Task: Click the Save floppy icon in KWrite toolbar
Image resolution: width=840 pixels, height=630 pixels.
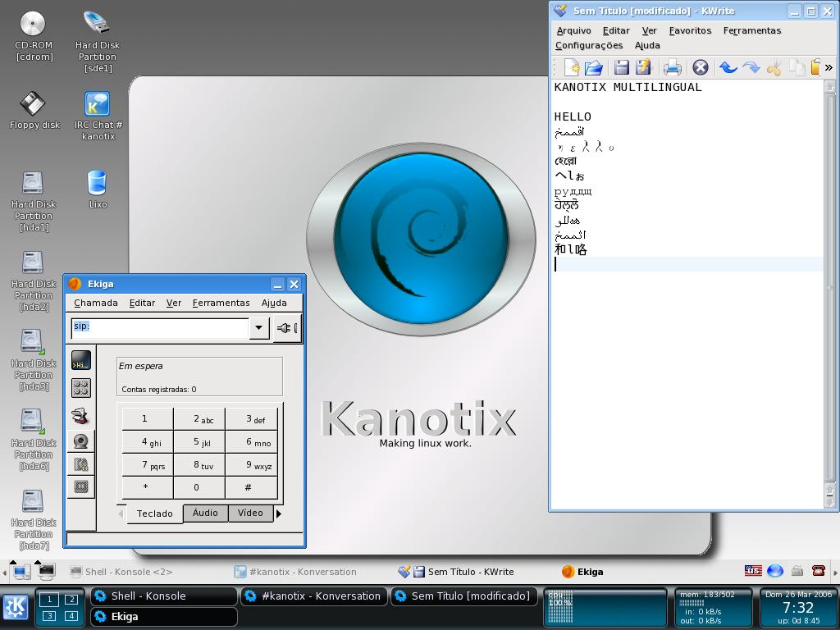Action: point(622,67)
